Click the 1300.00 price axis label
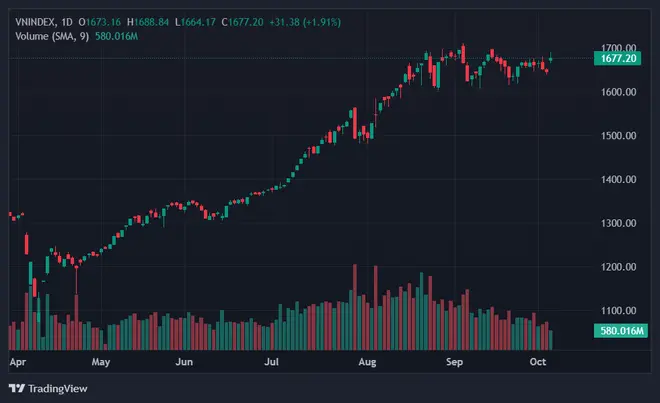 click(x=618, y=224)
